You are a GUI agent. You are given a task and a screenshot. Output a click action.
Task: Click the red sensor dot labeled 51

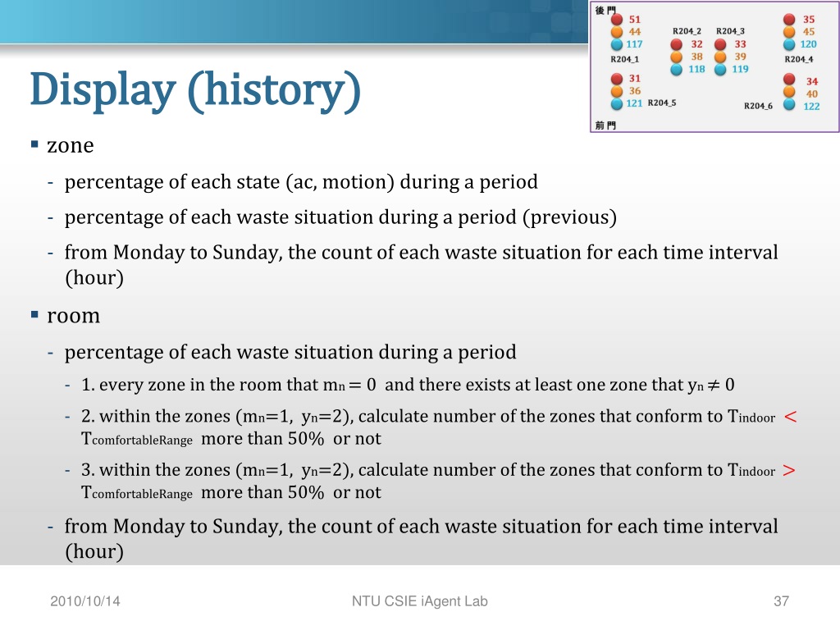pyautogui.click(x=617, y=20)
